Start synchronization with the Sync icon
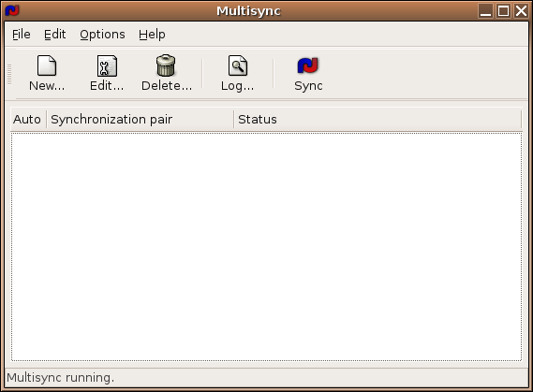The width and height of the screenshot is (533, 392). tap(308, 65)
